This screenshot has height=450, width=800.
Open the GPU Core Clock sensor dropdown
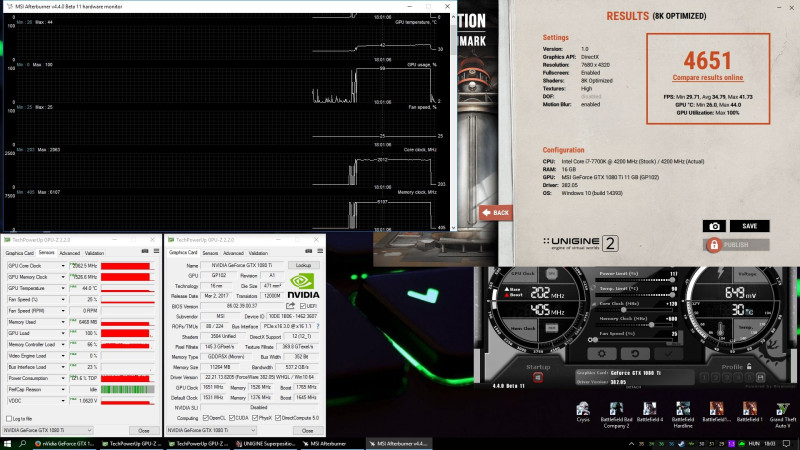coord(63,266)
